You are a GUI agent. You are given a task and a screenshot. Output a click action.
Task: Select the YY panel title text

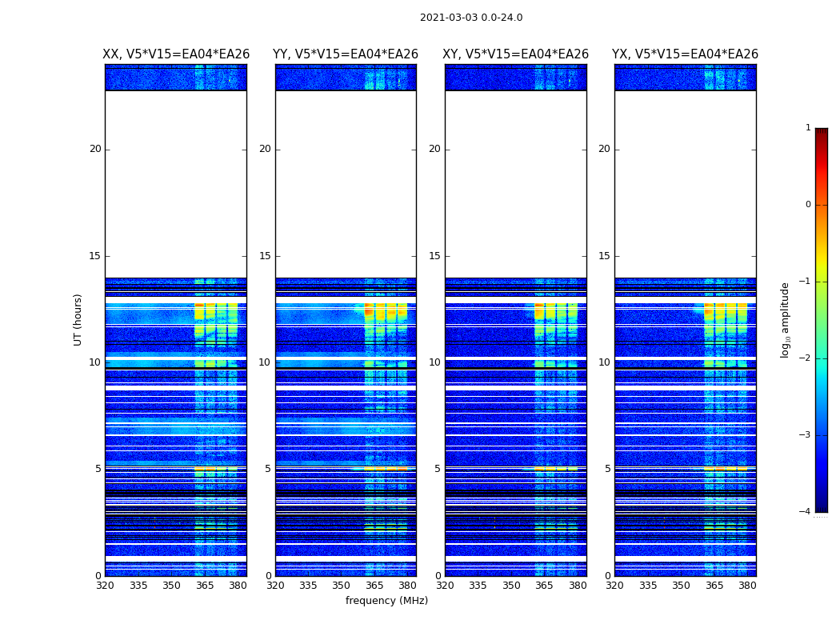click(346, 54)
